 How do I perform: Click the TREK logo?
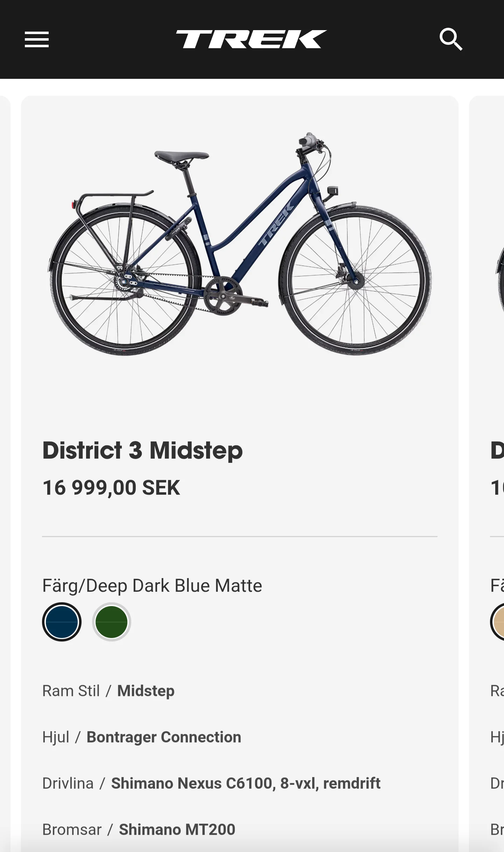point(252,39)
